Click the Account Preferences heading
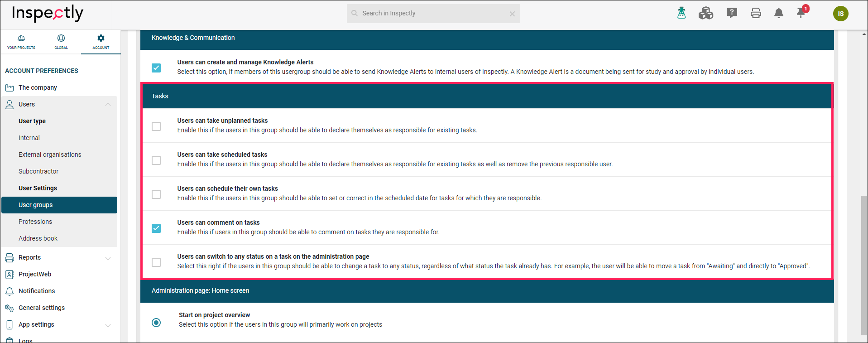The image size is (868, 343). coord(42,71)
